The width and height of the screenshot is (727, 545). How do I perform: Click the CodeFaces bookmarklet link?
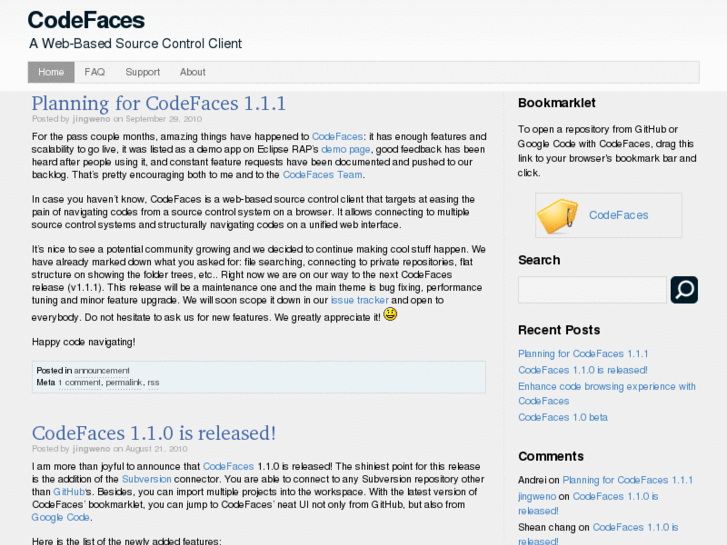click(619, 215)
